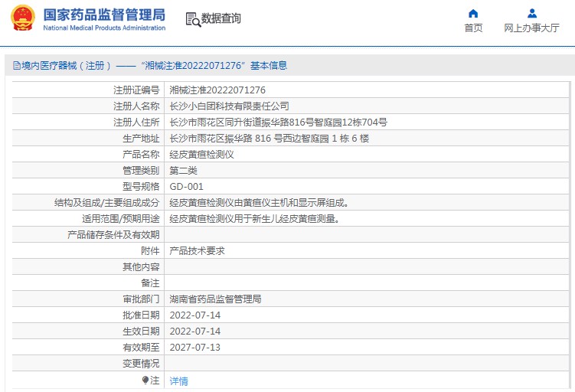Open 网上办事大厅 link text
The height and width of the screenshot is (392, 575).
pos(531,28)
